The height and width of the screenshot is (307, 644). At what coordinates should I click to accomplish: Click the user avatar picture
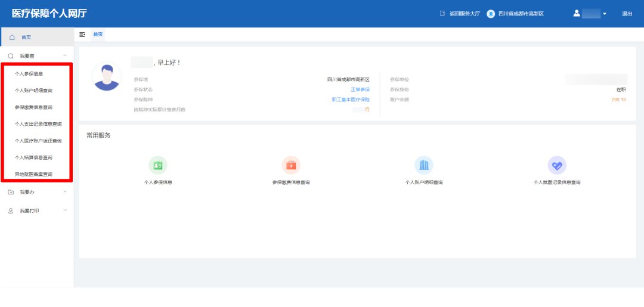pyautogui.click(x=107, y=76)
